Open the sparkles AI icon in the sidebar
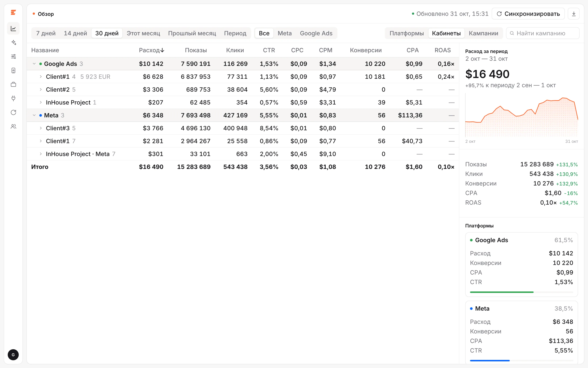 pos(13,43)
